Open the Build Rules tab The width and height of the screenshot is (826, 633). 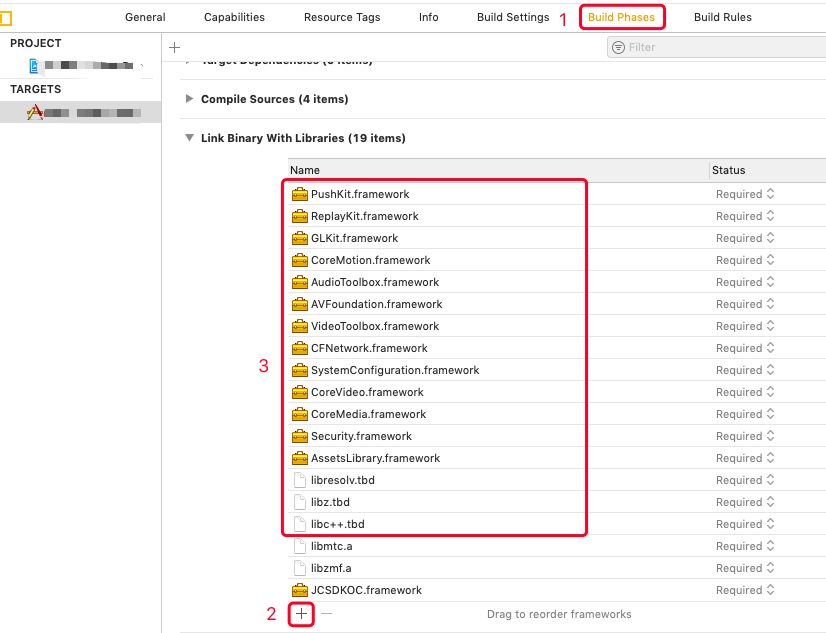[x=723, y=17]
